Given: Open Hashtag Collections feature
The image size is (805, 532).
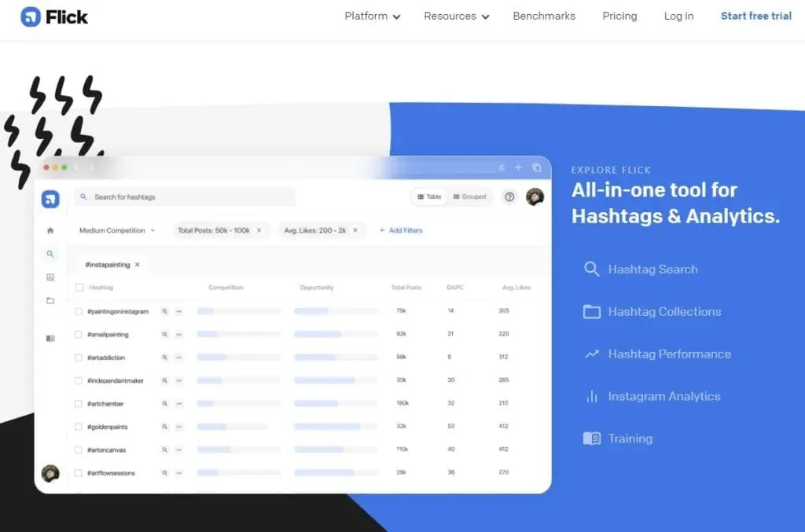Looking at the screenshot, I should pyautogui.click(x=652, y=311).
